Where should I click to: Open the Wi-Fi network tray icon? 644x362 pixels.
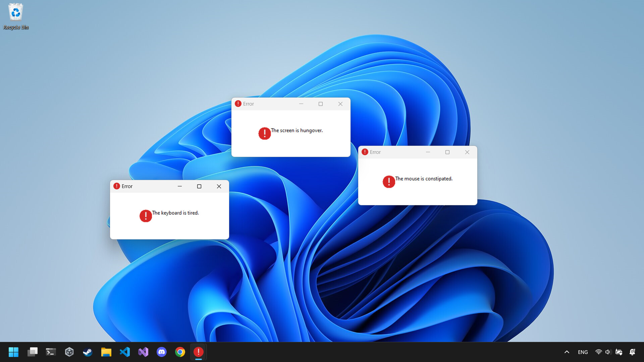click(598, 352)
